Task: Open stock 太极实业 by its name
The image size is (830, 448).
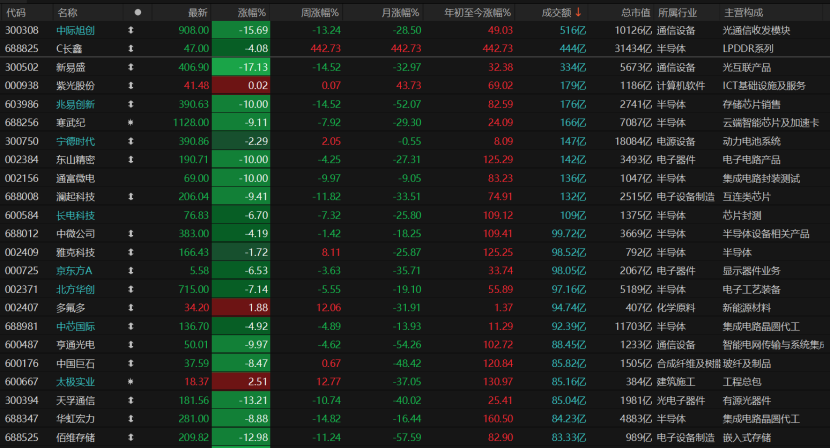Action: 76,382
